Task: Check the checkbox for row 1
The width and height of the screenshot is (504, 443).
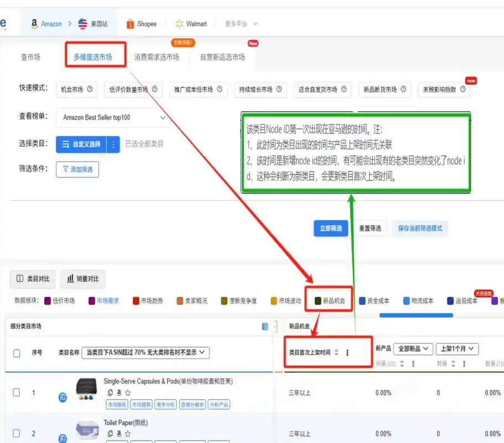Action: point(17,392)
